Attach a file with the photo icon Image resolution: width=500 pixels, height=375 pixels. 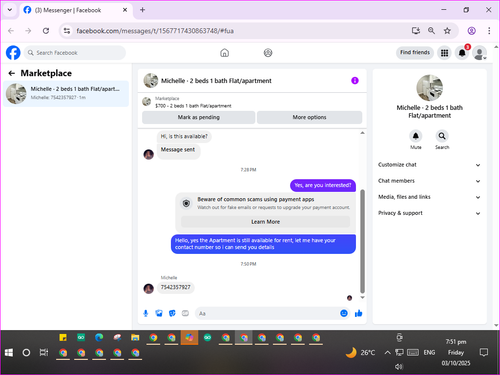pyautogui.click(x=159, y=313)
